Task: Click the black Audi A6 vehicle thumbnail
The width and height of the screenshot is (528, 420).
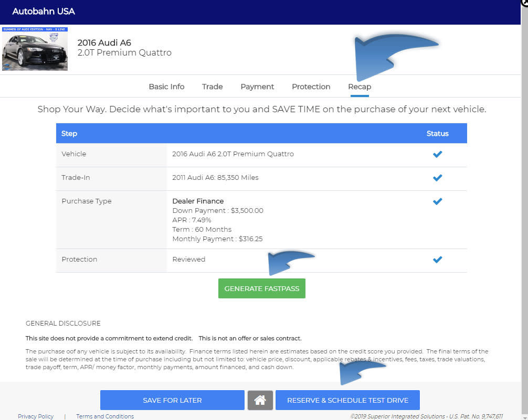Action: pos(35,49)
